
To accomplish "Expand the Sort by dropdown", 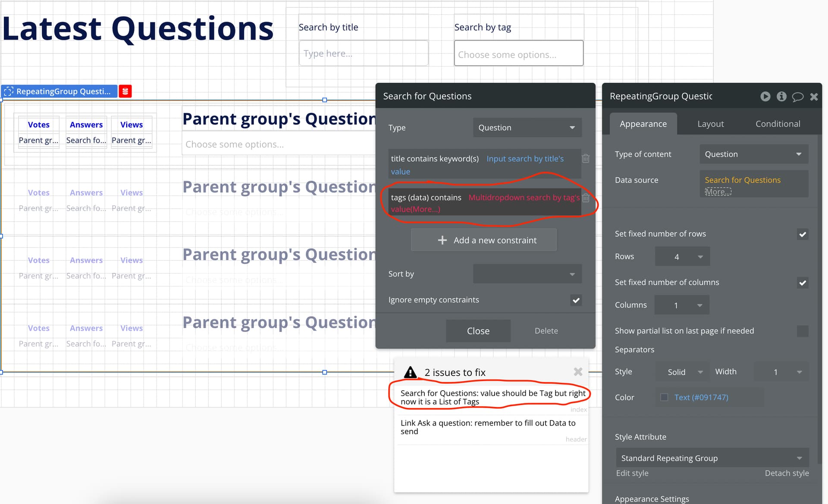I will pyautogui.click(x=527, y=274).
